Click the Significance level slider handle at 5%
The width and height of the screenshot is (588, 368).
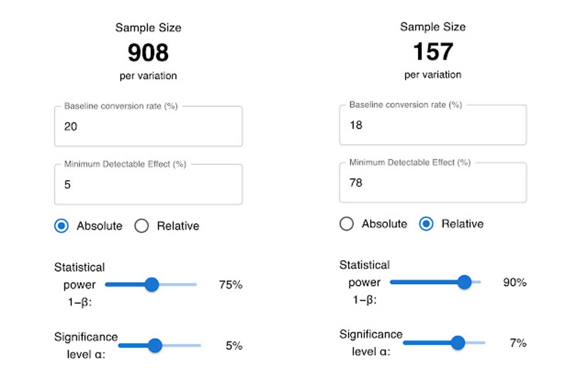coord(155,346)
